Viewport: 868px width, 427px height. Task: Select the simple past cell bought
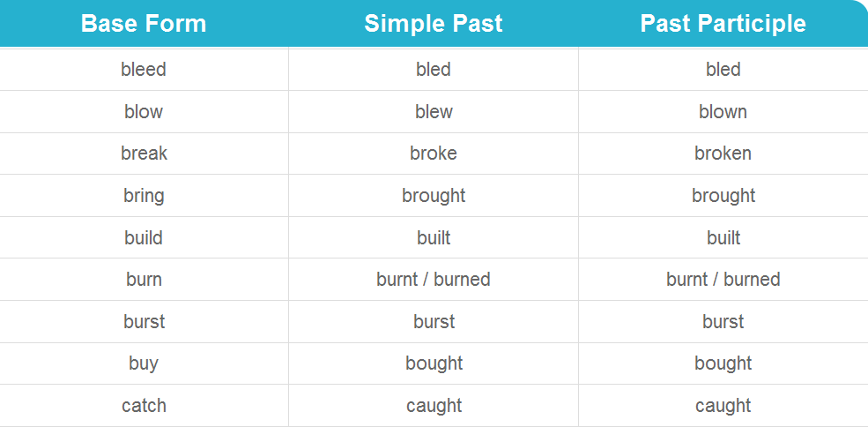434,363
